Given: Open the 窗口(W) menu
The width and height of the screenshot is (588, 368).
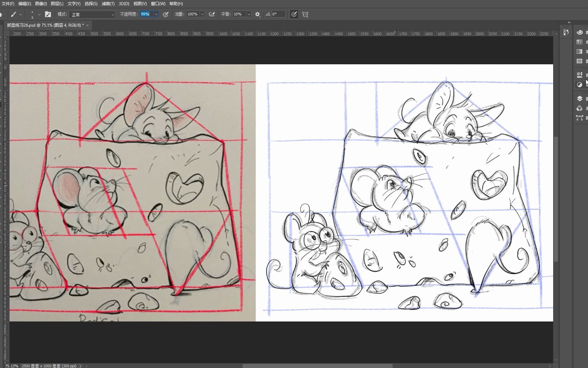Looking at the screenshot, I should coord(158,4).
